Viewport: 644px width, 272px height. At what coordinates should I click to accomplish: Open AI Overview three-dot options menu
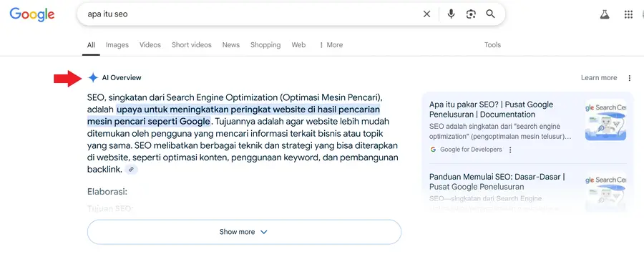coord(630,78)
